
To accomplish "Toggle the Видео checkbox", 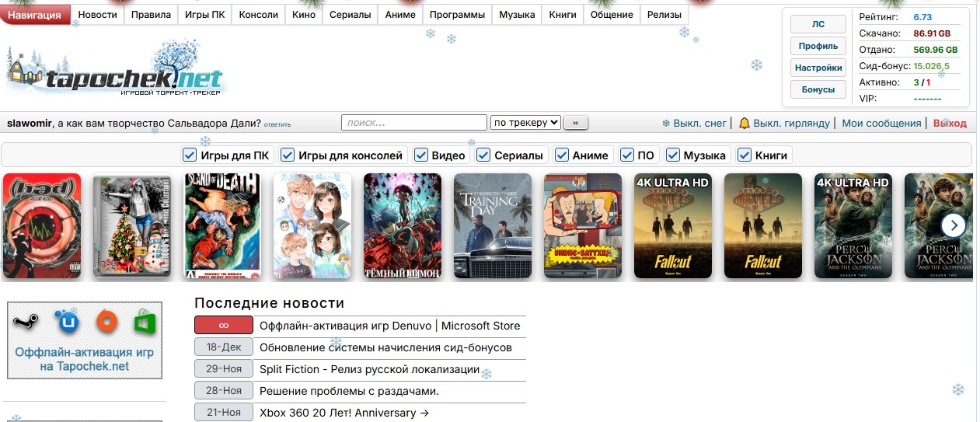I will (x=421, y=155).
